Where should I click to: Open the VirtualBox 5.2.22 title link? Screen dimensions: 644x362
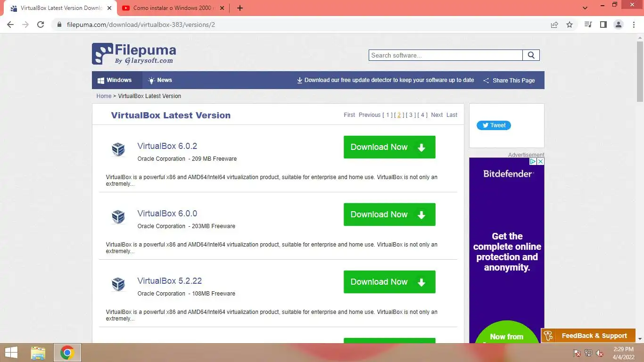coord(170,281)
